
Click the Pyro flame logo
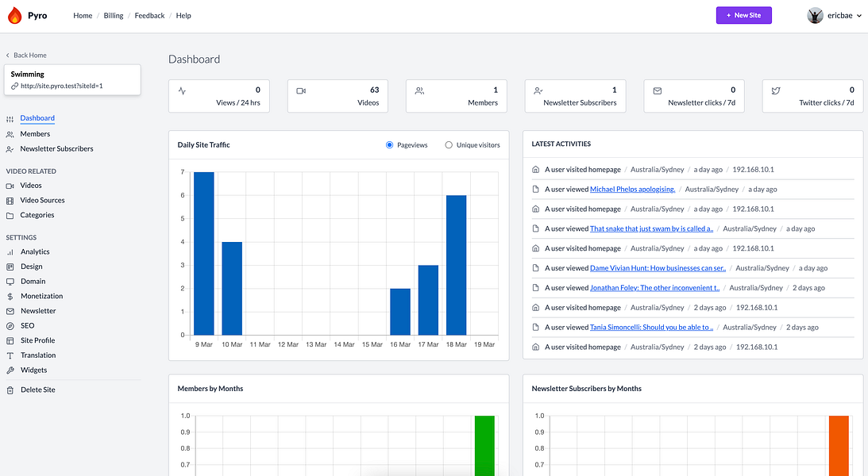pyautogui.click(x=15, y=16)
